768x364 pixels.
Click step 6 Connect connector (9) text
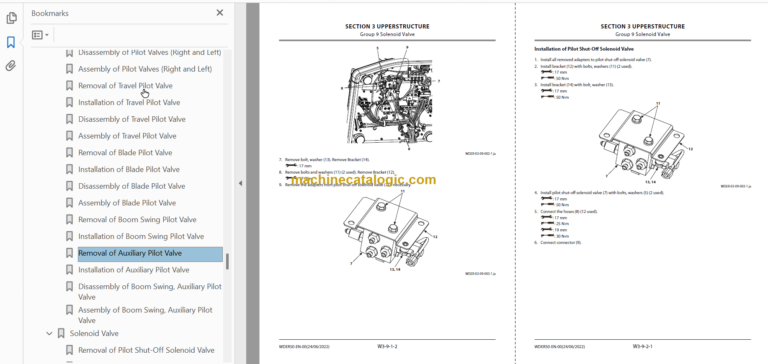click(558, 243)
